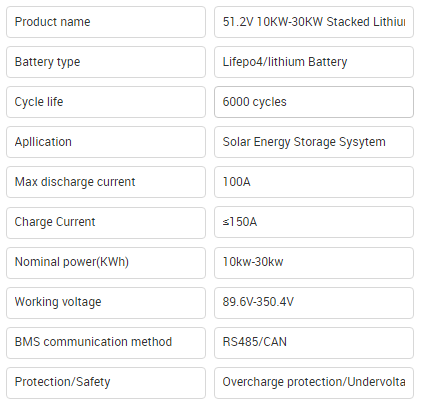Select the 51.2V 10KW-30KW Stacked Lithium value field
Image resolution: width=421 pixels, height=400 pixels.
pos(314,22)
